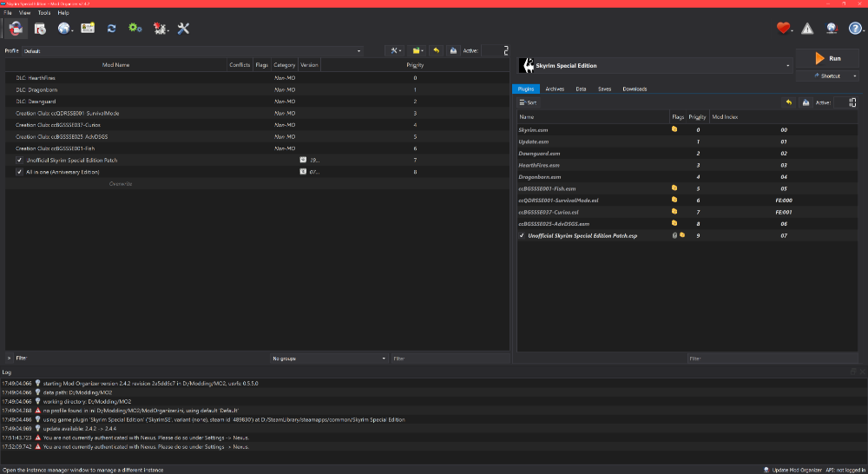
Task: Click the flag icon on ccBGSSSE025-AdvDSGS.esm row
Action: coord(674,223)
